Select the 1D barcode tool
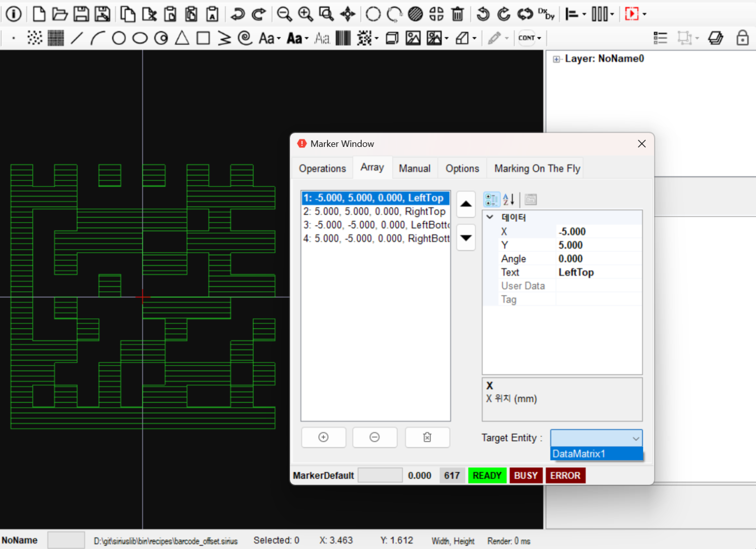The width and height of the screenshot is (756, 549). coord(343,38)
